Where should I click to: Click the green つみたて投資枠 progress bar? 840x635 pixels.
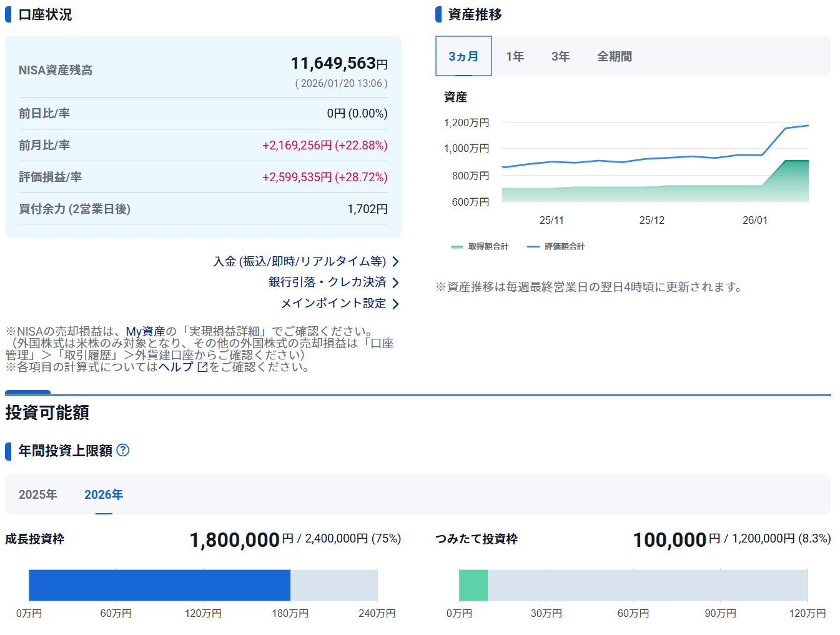point(473,585)
